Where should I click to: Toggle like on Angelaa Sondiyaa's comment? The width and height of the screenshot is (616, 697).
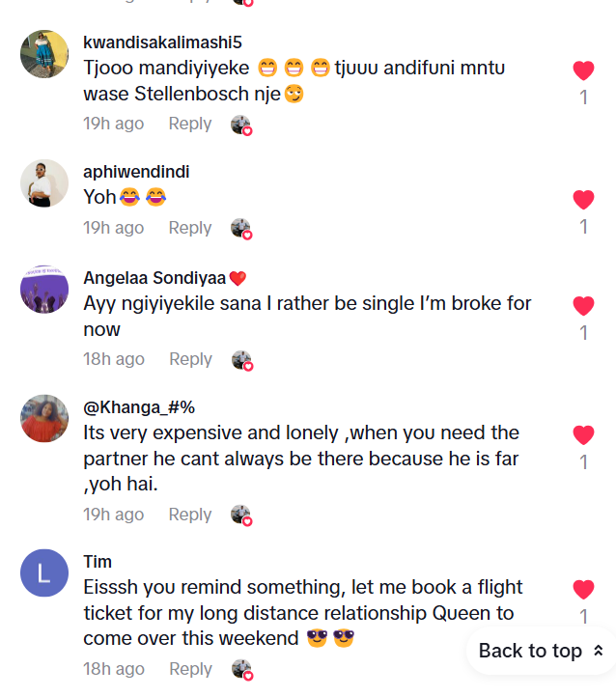point(583,306)
